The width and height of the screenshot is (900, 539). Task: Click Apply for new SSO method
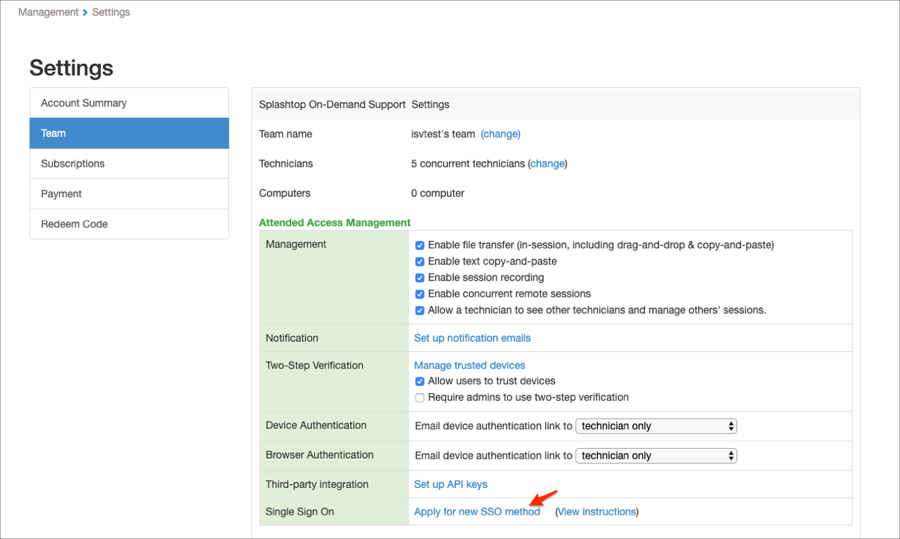pyautogui.click(x=477, y=511)
